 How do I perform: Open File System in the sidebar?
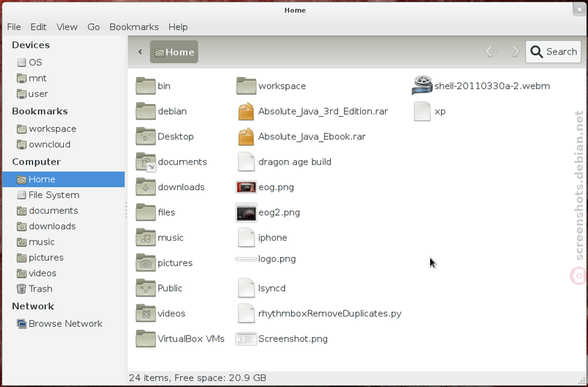tap(63, 195)
